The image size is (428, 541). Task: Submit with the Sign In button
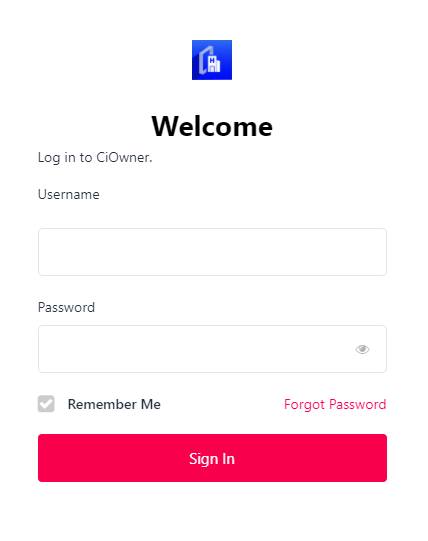[212, 458]
